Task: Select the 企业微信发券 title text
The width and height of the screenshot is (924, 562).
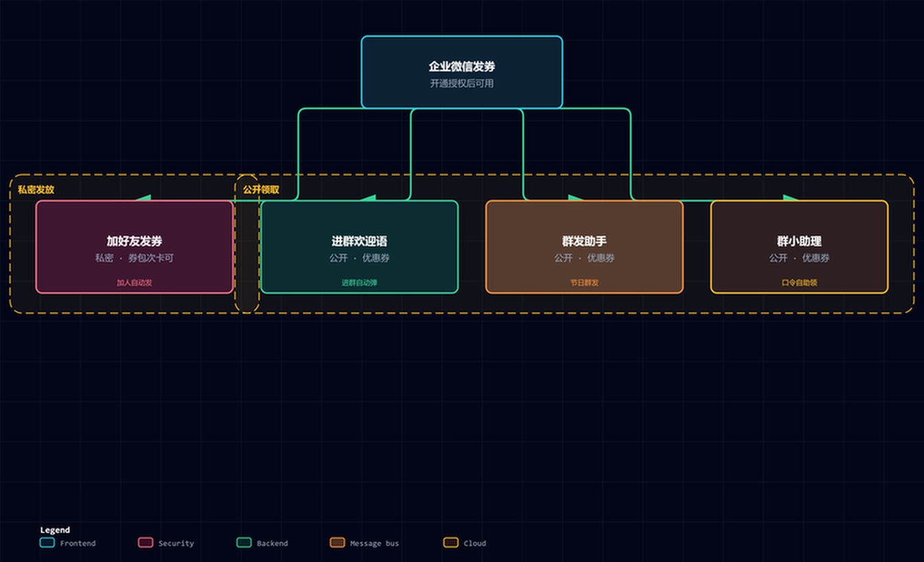Action: 462,67
